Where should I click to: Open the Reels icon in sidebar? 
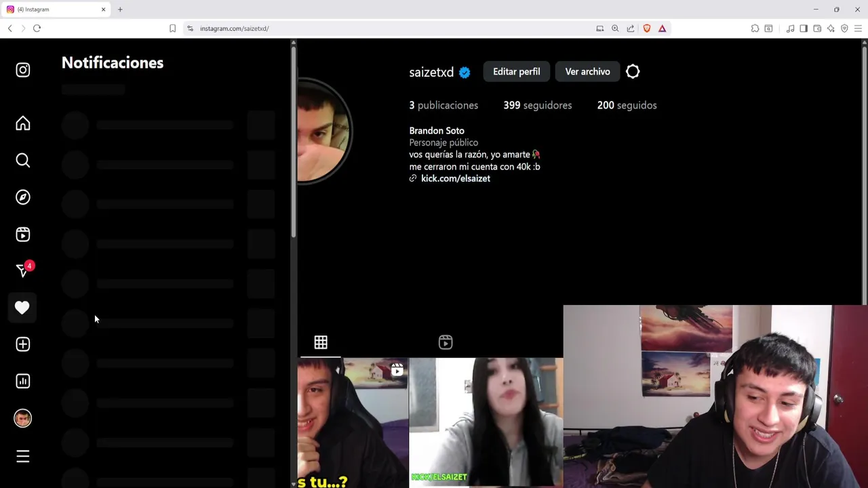tap(23, 234)
